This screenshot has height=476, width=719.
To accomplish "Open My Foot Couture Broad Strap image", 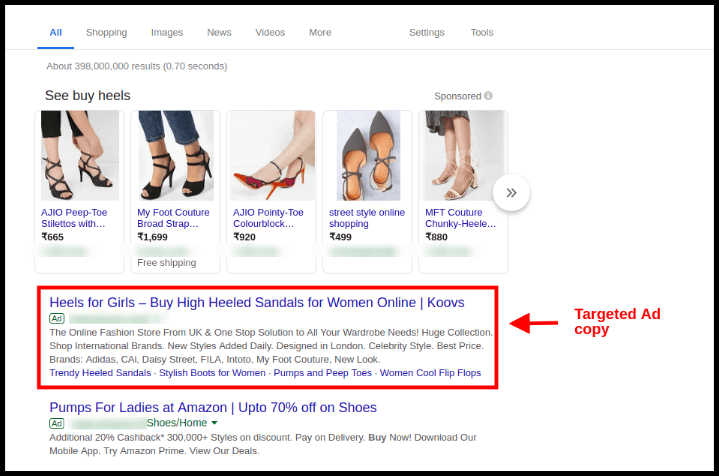I will (176, 155).
